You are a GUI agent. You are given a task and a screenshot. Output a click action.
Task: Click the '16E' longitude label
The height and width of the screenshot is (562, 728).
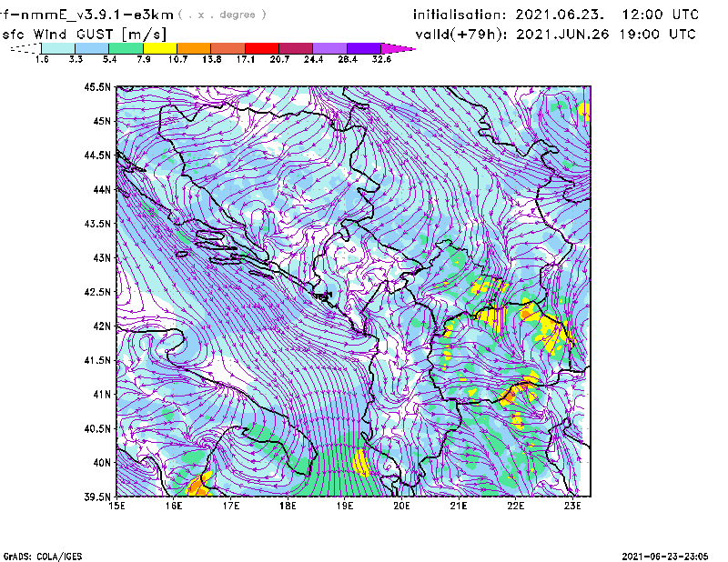[x=174, y=506]
